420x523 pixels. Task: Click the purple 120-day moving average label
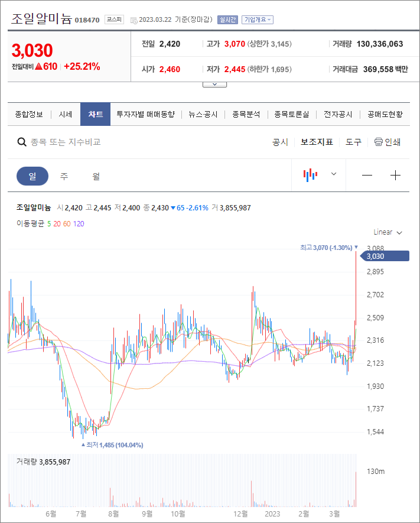(79, 224)
